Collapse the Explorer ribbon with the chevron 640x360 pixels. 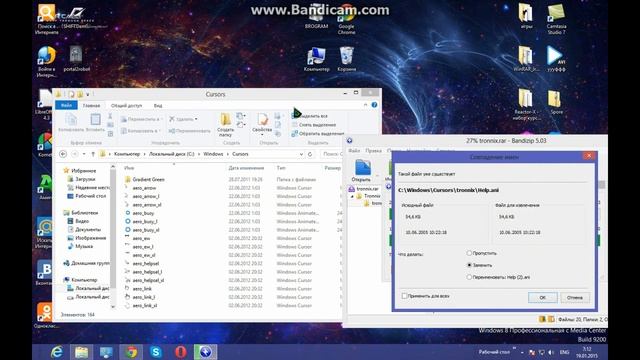click(365, 105)
